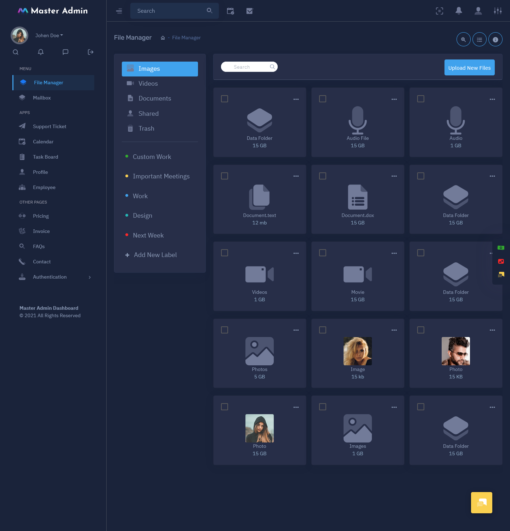Viewport: 510px width, 531px height.
Task: Check the Images 1 GB card checkbox
Action: click(323, 407)
